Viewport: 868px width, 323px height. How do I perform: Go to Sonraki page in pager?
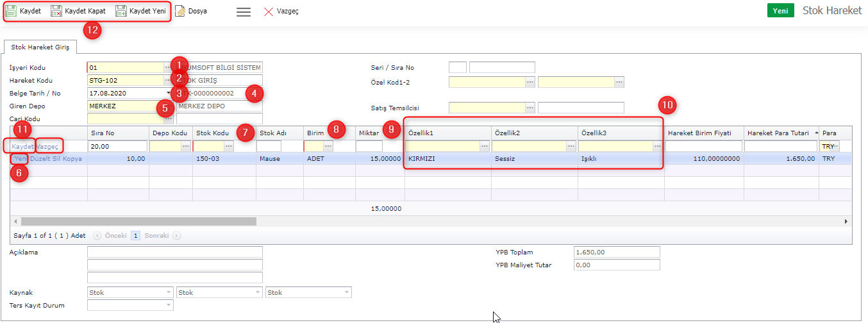pos(162,235)
